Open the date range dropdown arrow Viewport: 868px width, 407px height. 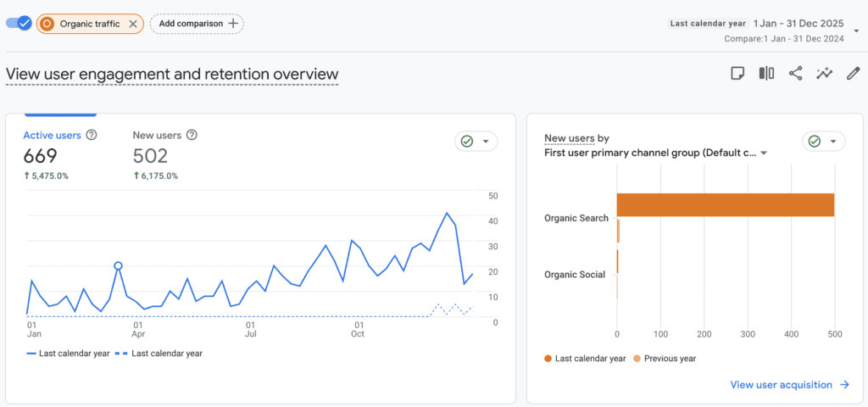(x=855, y=31)
